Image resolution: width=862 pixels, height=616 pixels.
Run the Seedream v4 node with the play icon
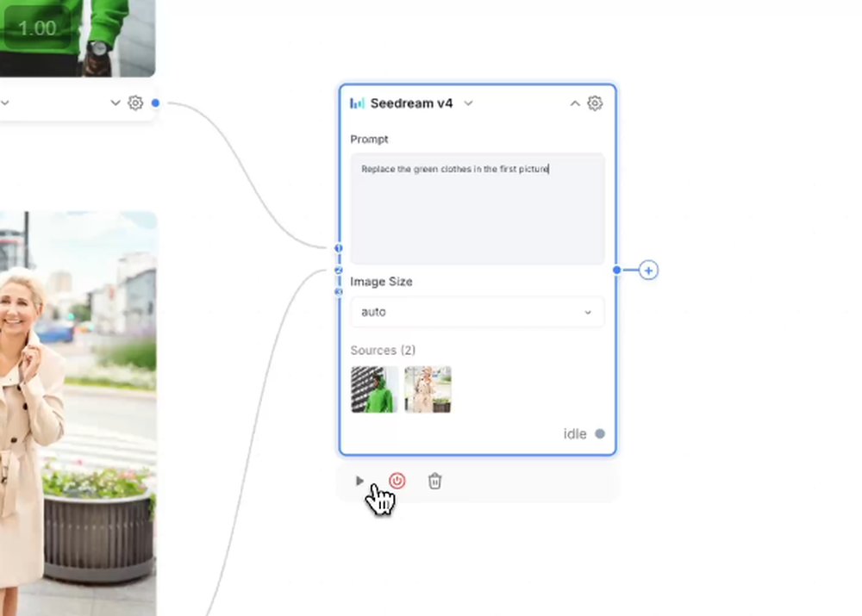point(360,481)
